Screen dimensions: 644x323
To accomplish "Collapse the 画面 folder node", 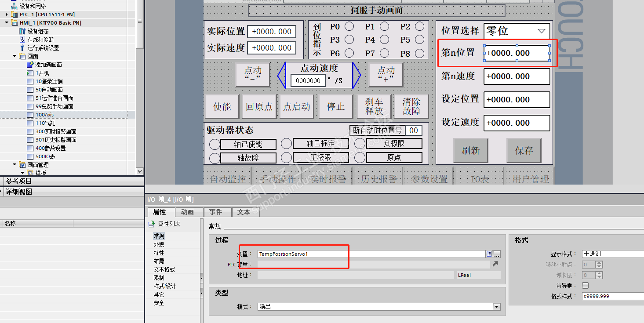I will pyautogui.click(x=15, y=56).
